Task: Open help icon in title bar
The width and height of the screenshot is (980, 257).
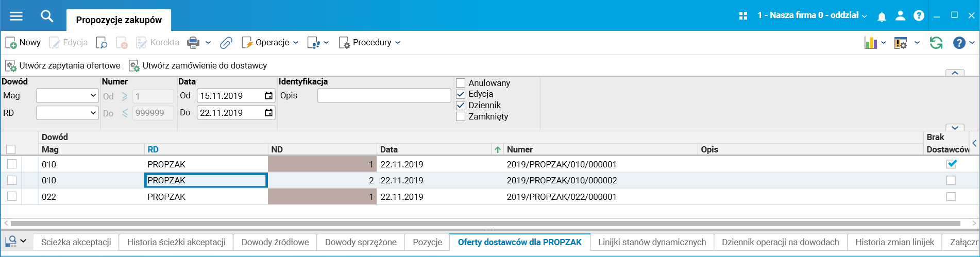Action: coord(919,16)
